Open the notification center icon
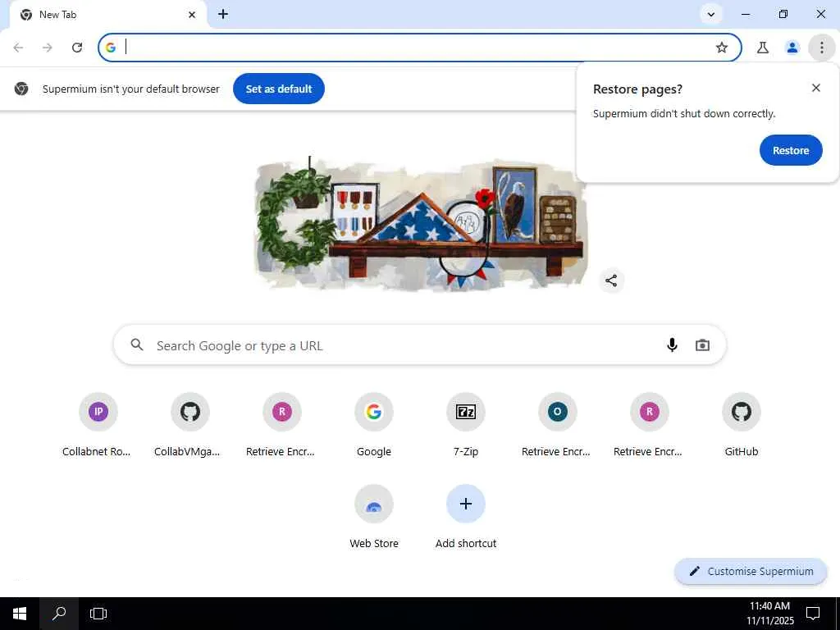840x630 pixels. point(813,614)
